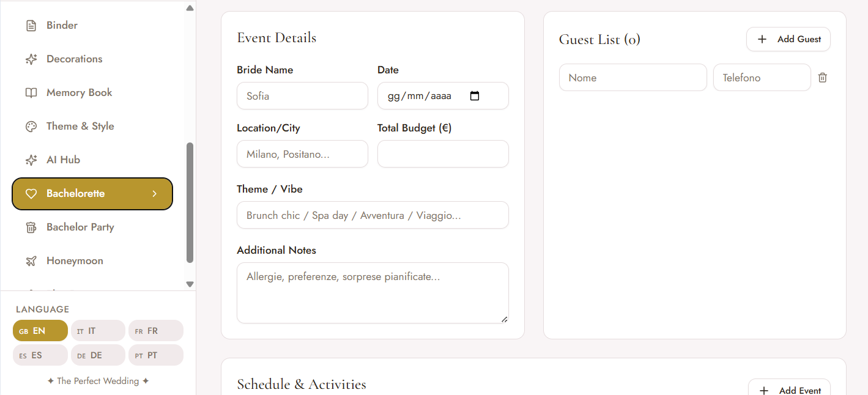Image resolution: width=868 pixels, height=395 pixels.
Task: Switch language to ES
Action: 40,355
